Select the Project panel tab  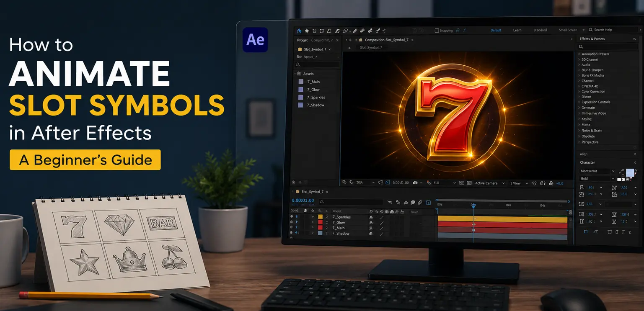pyautogui.click(x=302, y=40)
